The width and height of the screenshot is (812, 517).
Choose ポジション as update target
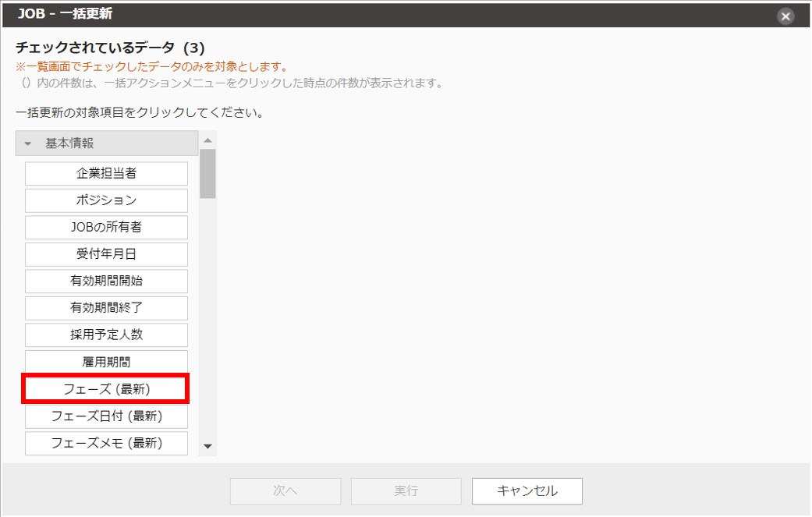tap(106, 200)
